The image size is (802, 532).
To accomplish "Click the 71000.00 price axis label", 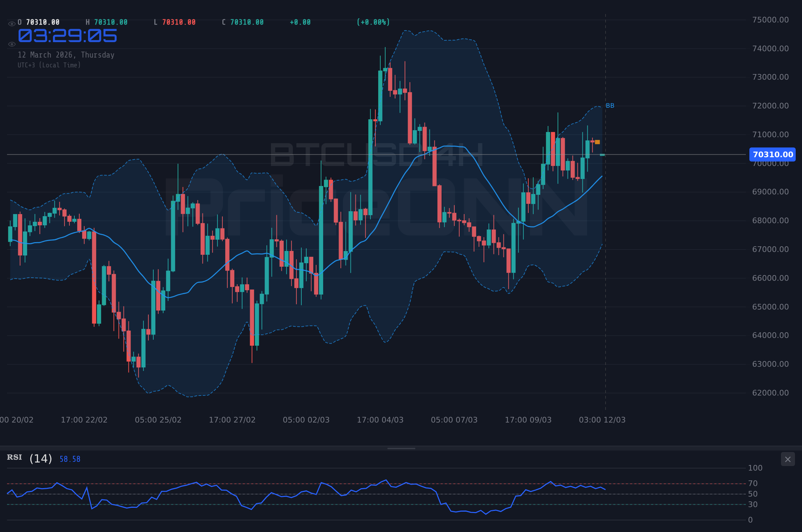I will coord(770,134).
